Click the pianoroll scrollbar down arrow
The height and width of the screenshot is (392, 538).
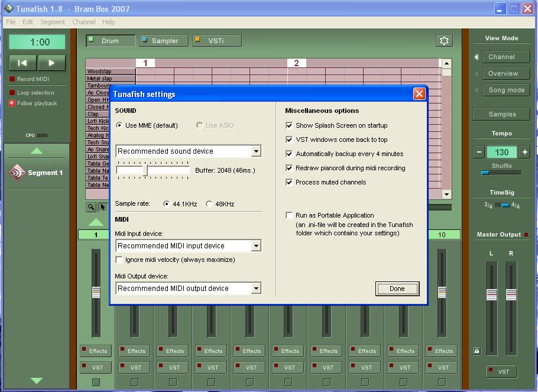(x=446, y=195)
